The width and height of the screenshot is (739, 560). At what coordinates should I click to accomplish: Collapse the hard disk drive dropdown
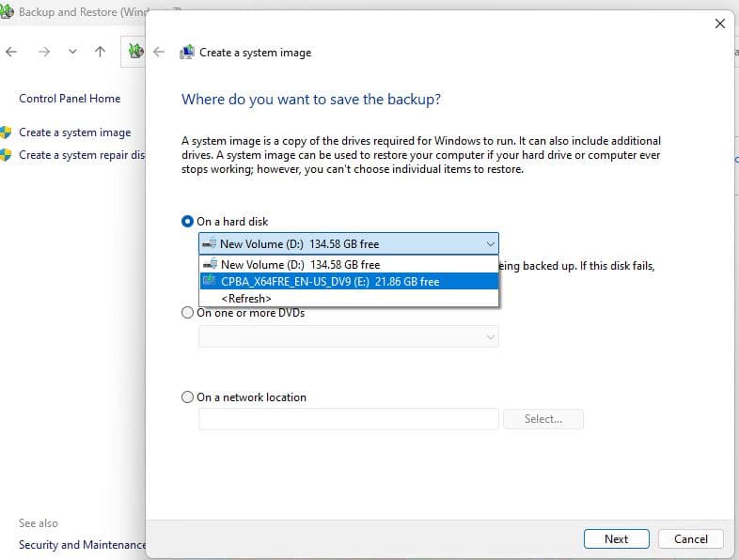(489, 243)
